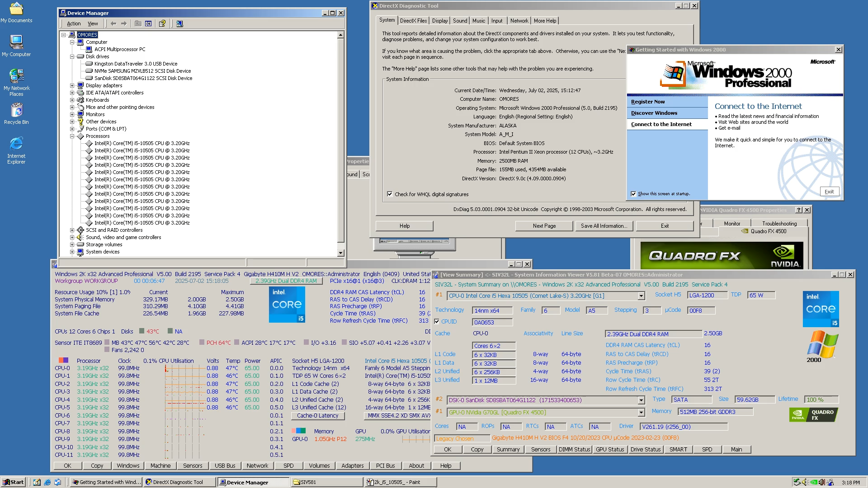Click Discover Windows in Getting Started
The width and height of the screenshot is (868, 488).
click(654, 113)
